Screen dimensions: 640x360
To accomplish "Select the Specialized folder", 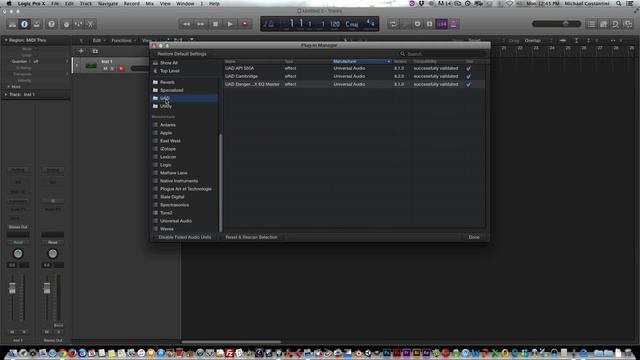I will (171, 90).
